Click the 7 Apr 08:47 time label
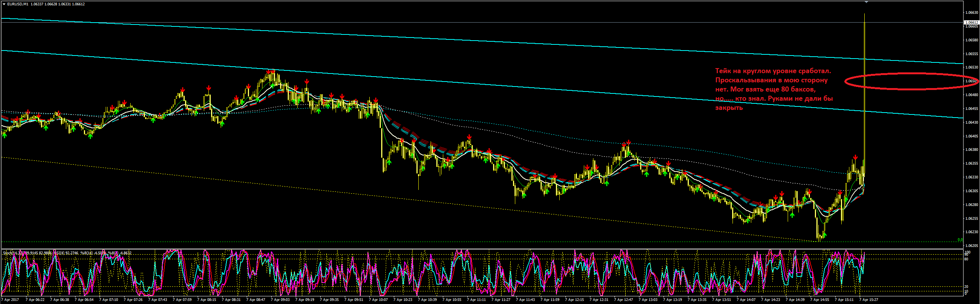Image resolution: width=980 pixels, height=304 pixels. [256, 300]
